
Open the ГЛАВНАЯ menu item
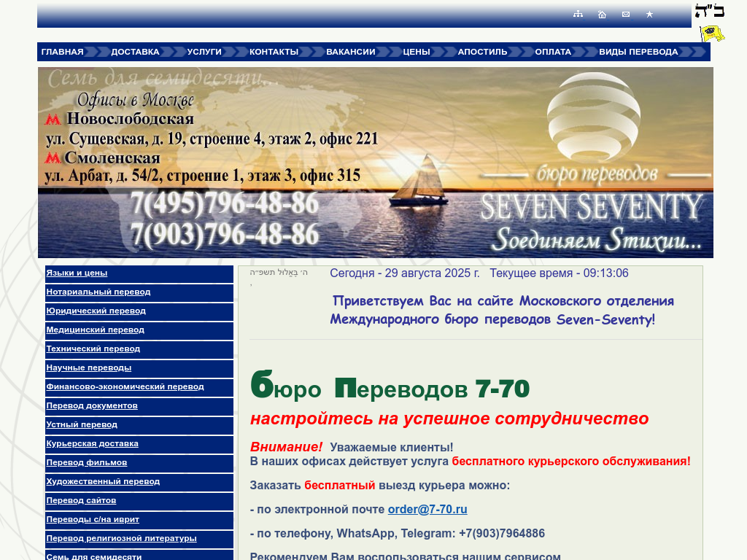(63, 52)
